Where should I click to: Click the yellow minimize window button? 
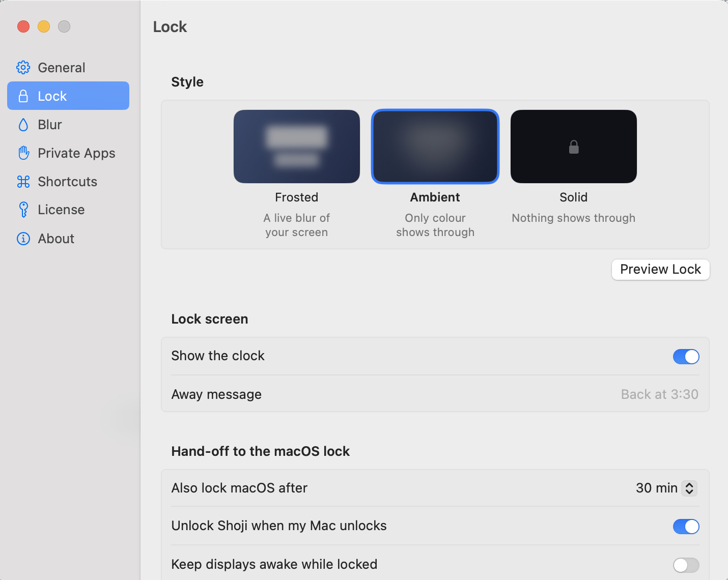click(x=44, y=26)
